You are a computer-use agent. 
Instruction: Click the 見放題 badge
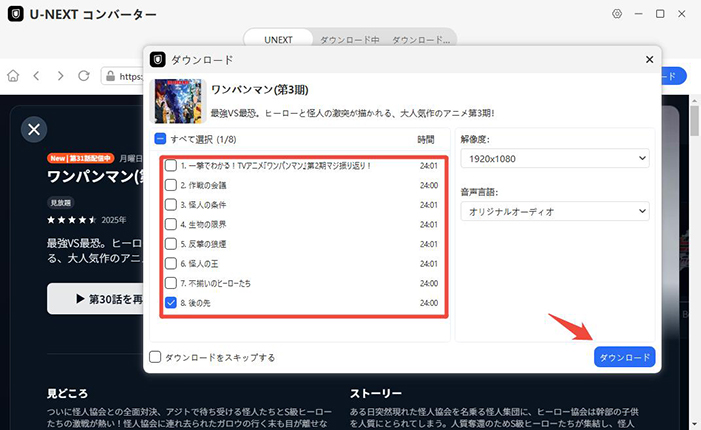click(60, 203)
